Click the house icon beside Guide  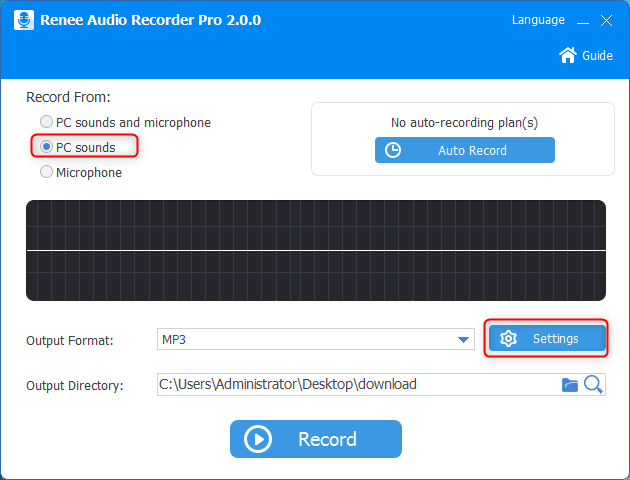tap(568, 55)
